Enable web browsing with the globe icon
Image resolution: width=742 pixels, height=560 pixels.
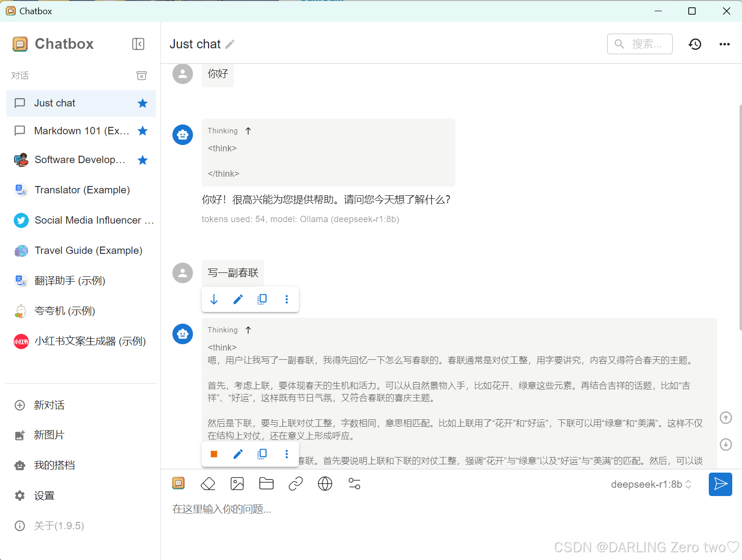[325, 484]
